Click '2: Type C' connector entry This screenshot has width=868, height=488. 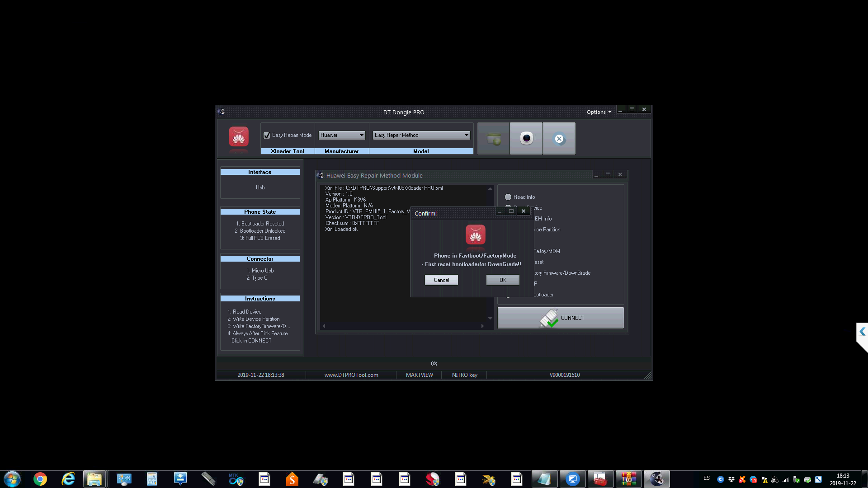257,278
